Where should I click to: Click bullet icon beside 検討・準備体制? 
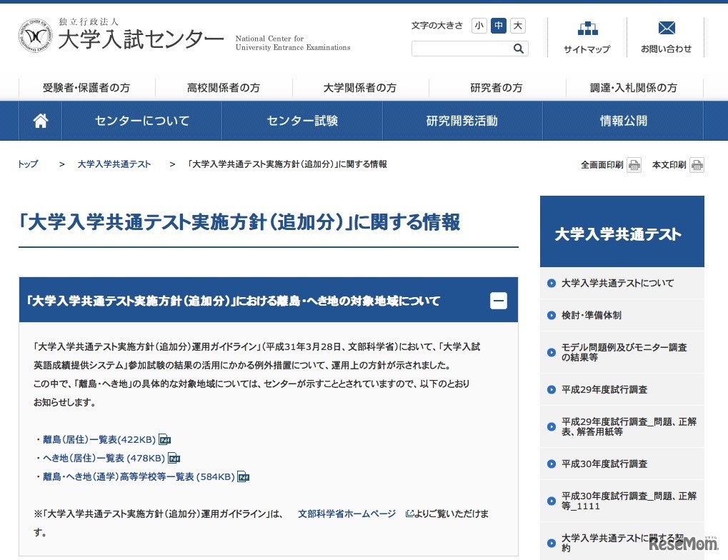point(551,315)
